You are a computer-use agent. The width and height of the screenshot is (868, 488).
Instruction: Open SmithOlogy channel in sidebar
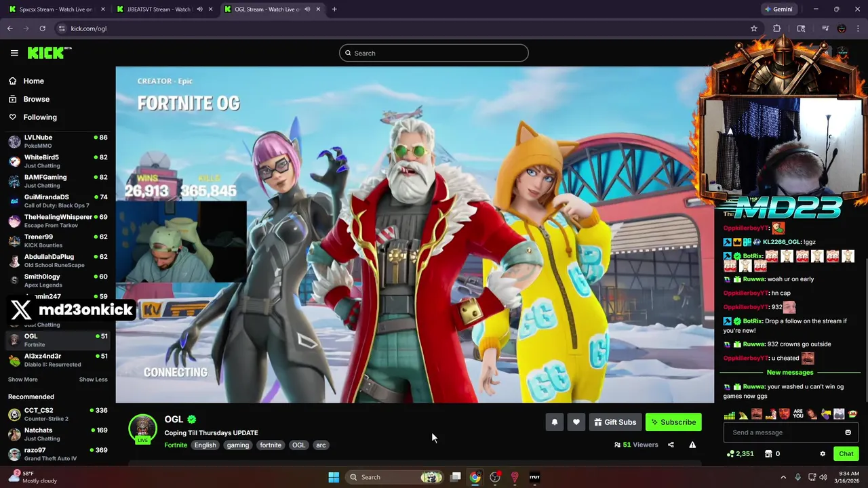click(58, 281)
